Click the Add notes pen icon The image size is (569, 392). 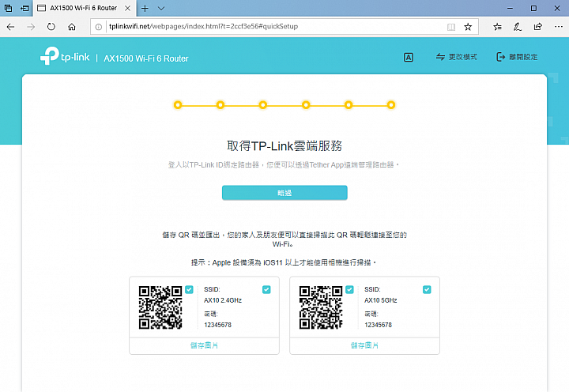[518, 27]
